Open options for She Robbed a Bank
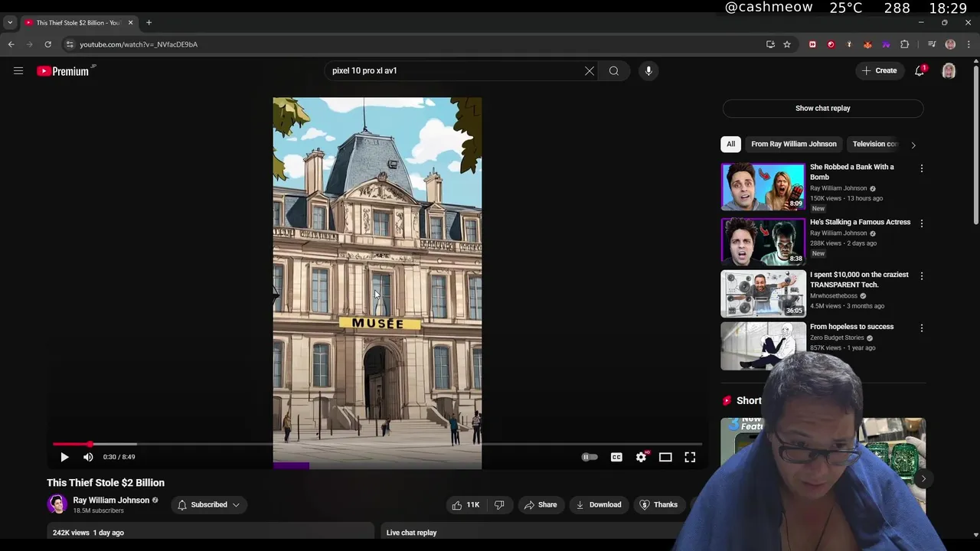The width and height of the screenshot is (980, 551). coord(921,168)
